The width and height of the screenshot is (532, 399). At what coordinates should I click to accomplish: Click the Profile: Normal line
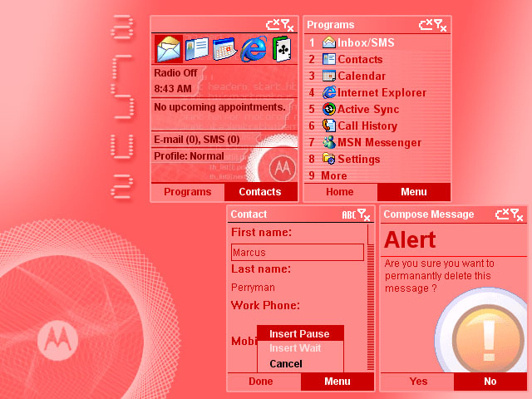[189, 156]
